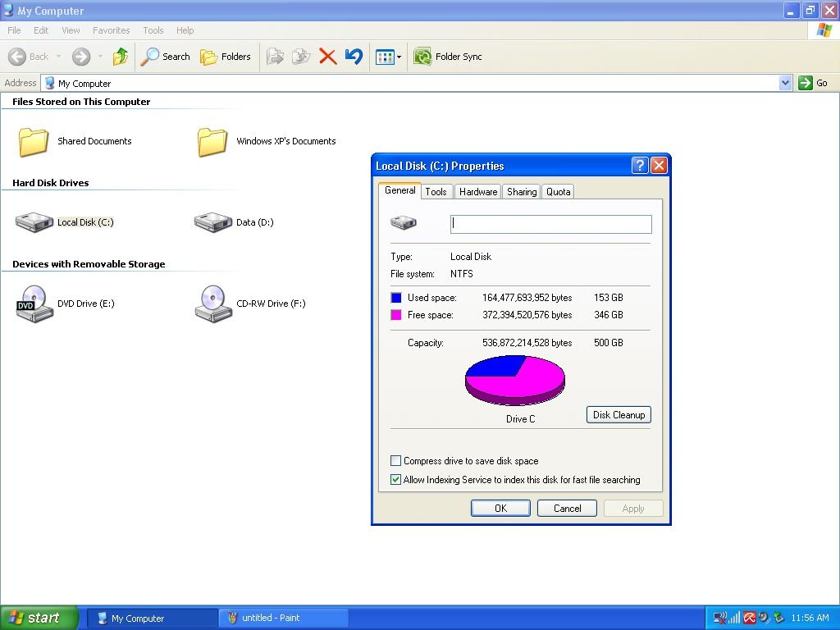Open the Back history dropdown arrow
The image size is (840, 630).
[58, 57]
